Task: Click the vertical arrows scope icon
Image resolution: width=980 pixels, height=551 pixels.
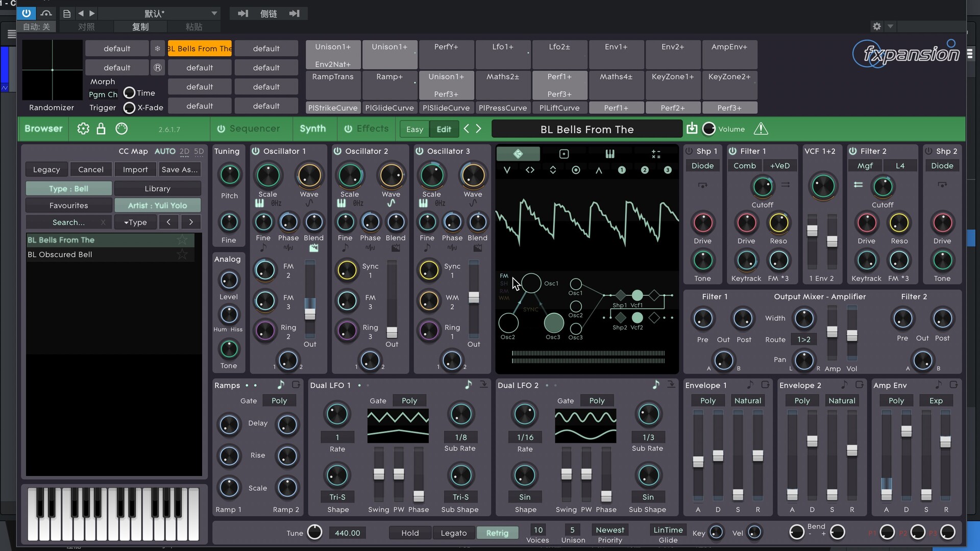Action: click(x=553, y=170)
